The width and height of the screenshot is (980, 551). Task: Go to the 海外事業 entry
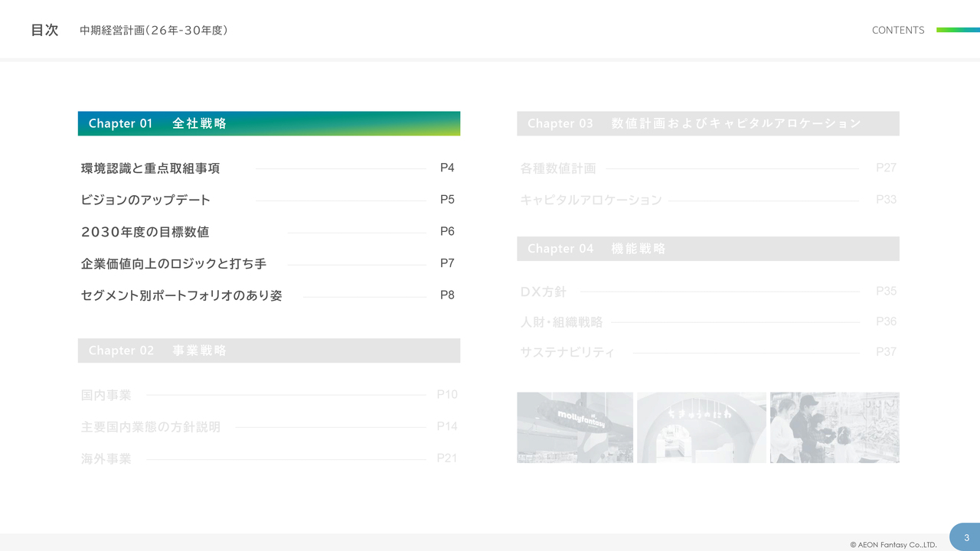pyautogui.click(x=106, y=459)
